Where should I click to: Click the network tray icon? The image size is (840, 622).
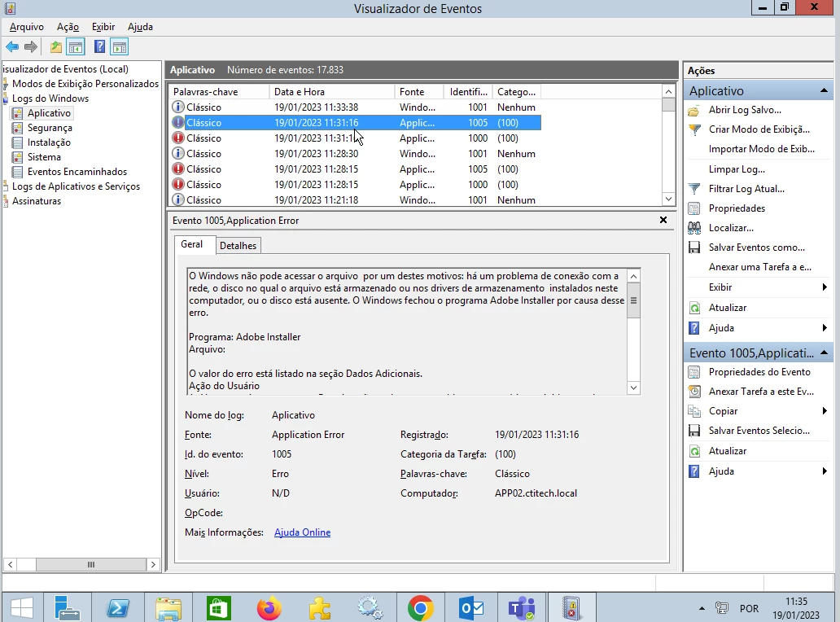722,608
